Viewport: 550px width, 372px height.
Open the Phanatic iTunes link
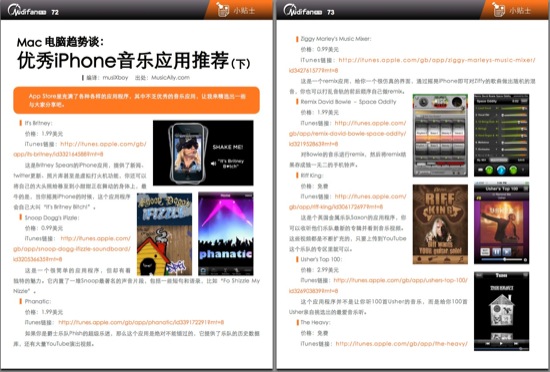coord(141,322)
